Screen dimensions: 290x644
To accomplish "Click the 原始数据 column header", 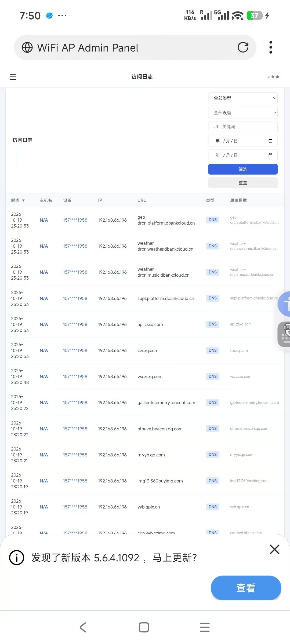I will (238, 200).
